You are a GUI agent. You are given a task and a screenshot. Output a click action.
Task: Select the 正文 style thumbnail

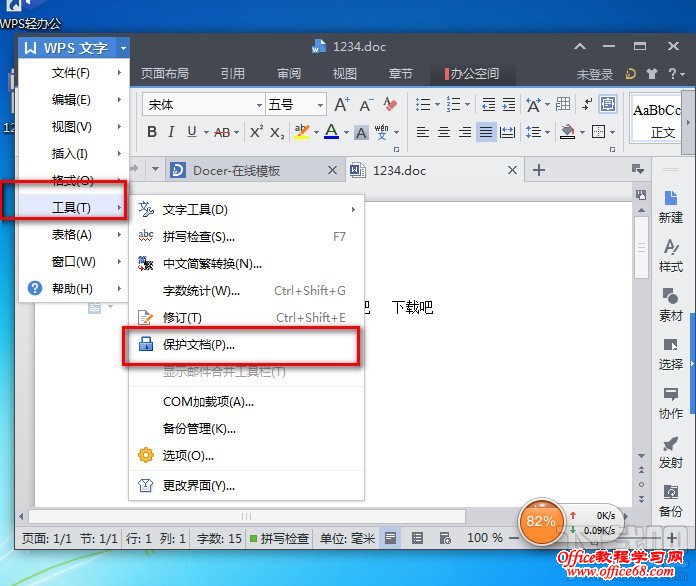point(656,119)
